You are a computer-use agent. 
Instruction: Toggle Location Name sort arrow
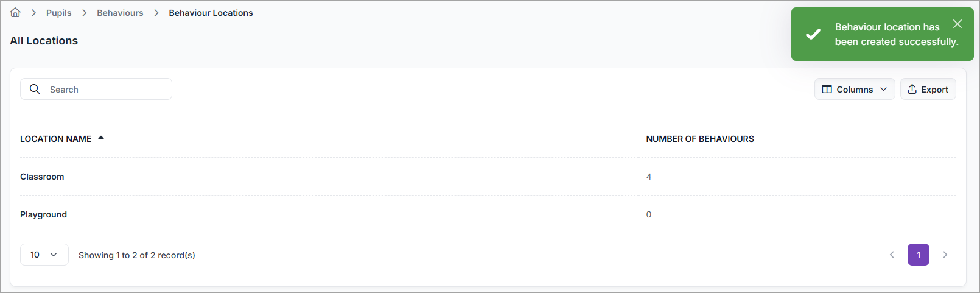(x=101, y=138)
